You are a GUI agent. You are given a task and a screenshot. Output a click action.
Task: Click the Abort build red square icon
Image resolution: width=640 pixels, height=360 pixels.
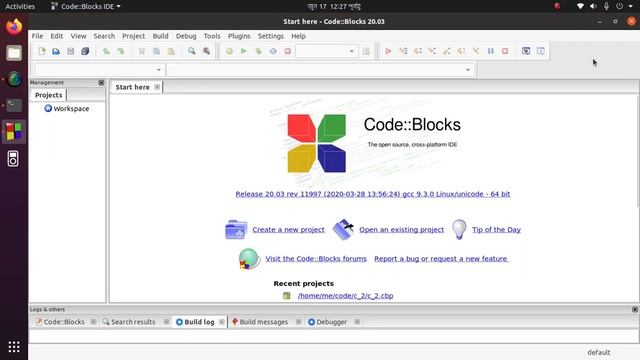tap(287, 51)
